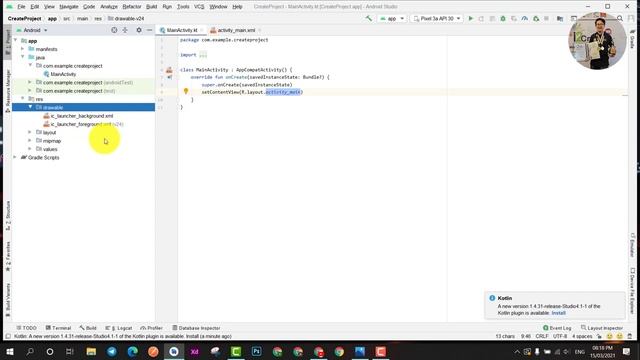Open the Search Everywhere magnifier icon
Image resolution: width=640 pixels, height=360 pixels.
click(x=620, y=18)
